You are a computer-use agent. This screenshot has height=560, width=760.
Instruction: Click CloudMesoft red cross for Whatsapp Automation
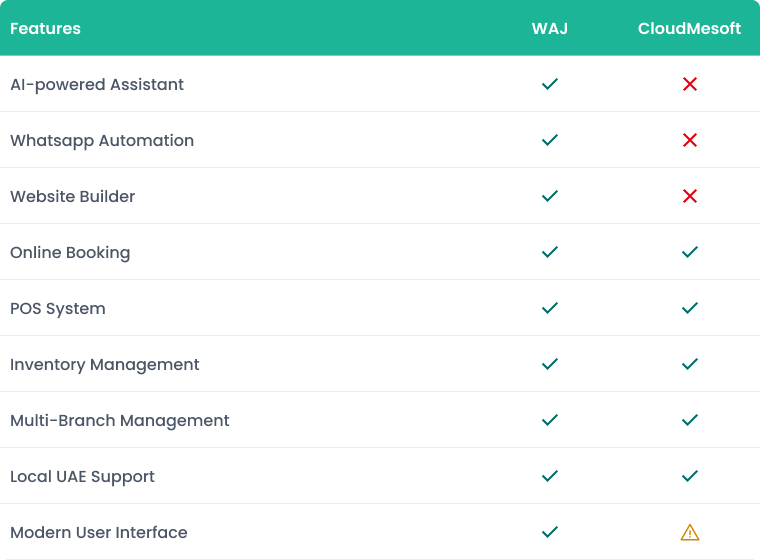pos(690,140)
